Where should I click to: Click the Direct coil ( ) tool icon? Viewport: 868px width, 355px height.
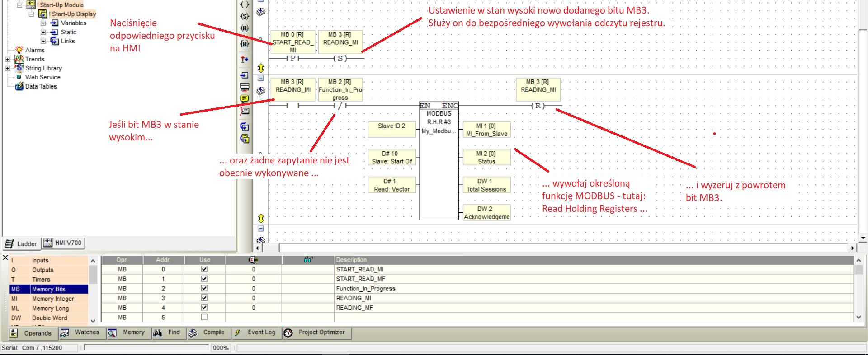point(245,5)
